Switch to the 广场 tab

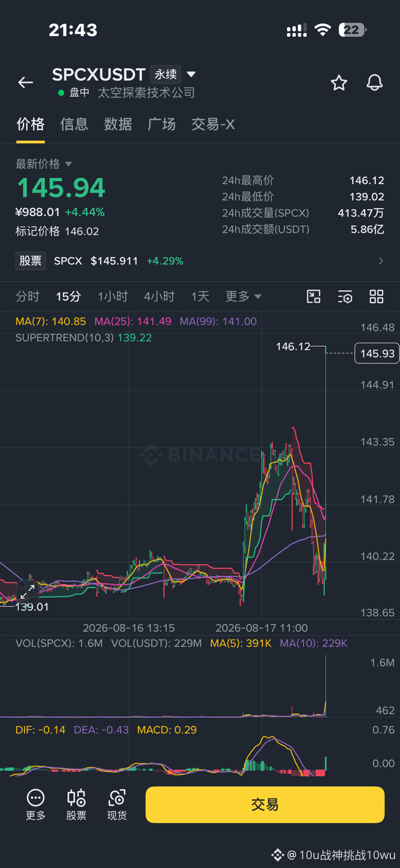[162, 124]
